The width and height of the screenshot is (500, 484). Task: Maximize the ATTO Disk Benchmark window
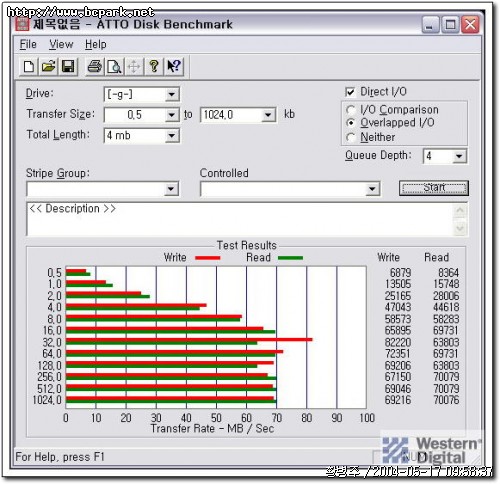point(450,25)
